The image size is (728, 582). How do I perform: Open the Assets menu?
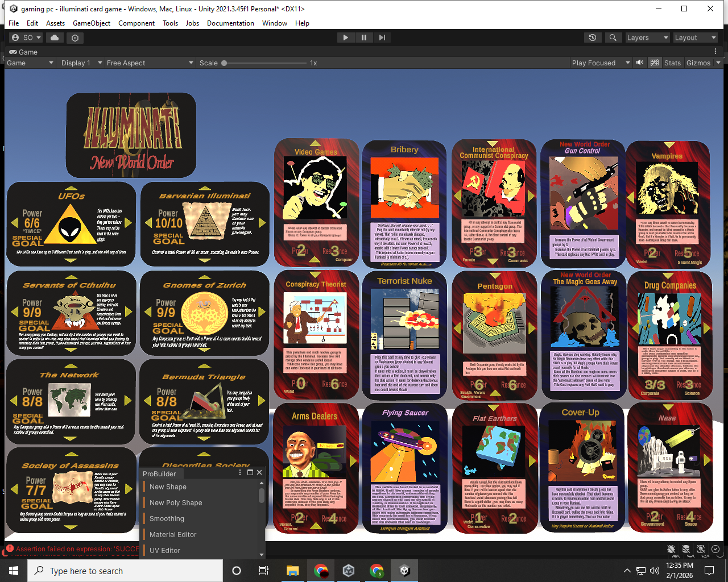click(55, 23)
